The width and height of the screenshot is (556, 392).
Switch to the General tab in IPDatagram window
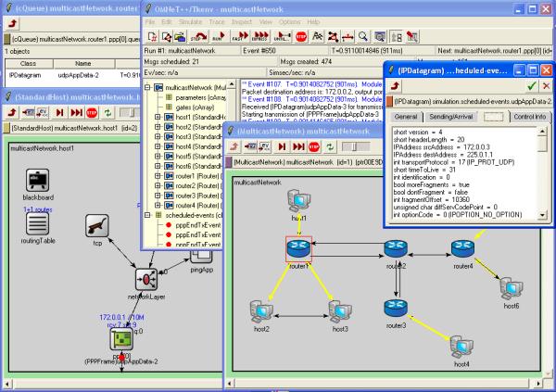[406, 117]
